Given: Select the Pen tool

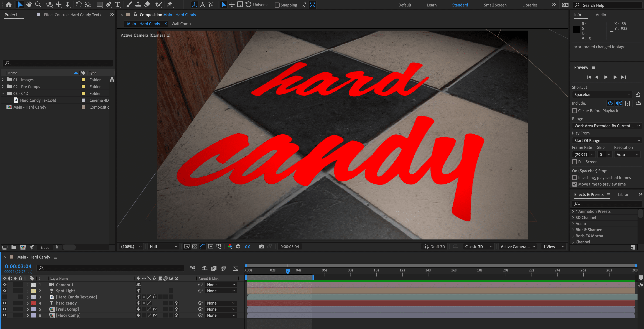Looking at the screenshot, I should coord(109,4).
